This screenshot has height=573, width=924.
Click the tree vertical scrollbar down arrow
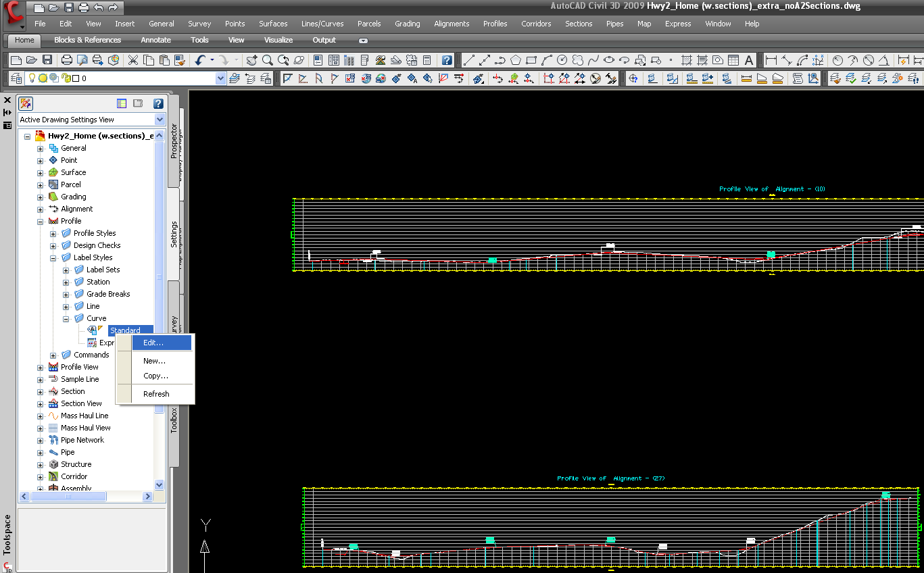pyautogui.click(x=160, y=484)
